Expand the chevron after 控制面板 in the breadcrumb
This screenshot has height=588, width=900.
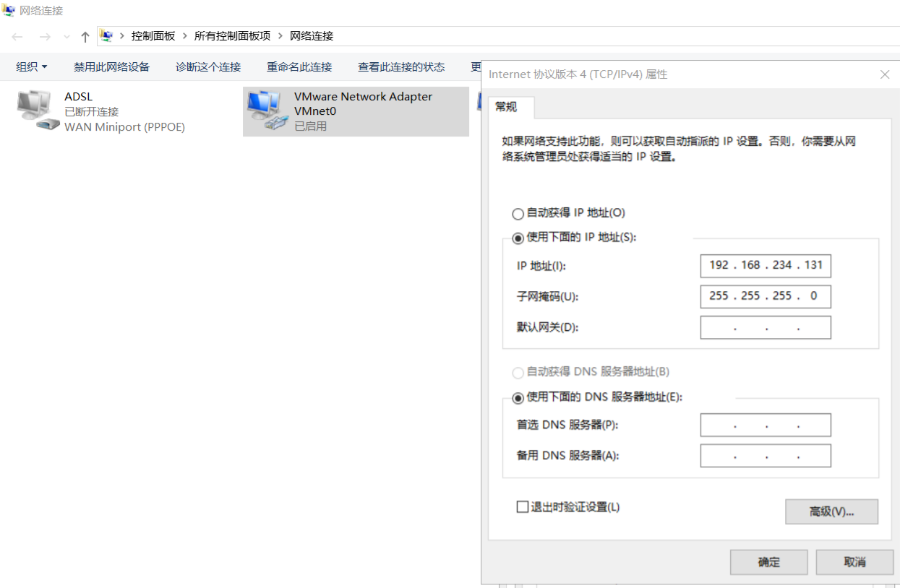tap(185, 36)
